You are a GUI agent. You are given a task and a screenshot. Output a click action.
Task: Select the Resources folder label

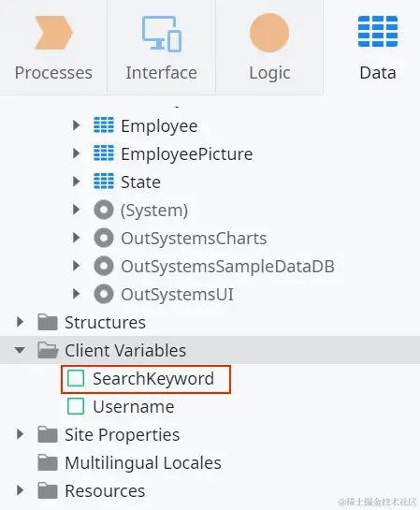(x=105, y=491)
